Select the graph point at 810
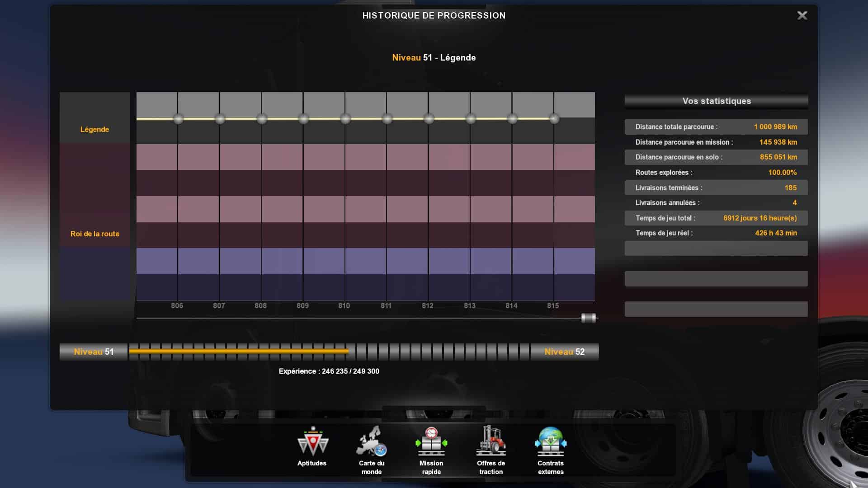Viewport: 868px width, 488px height. click(345, 119)
